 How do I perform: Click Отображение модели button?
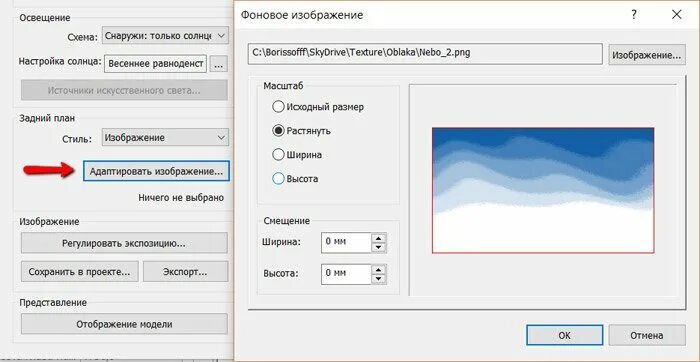[x=124, y=324]
